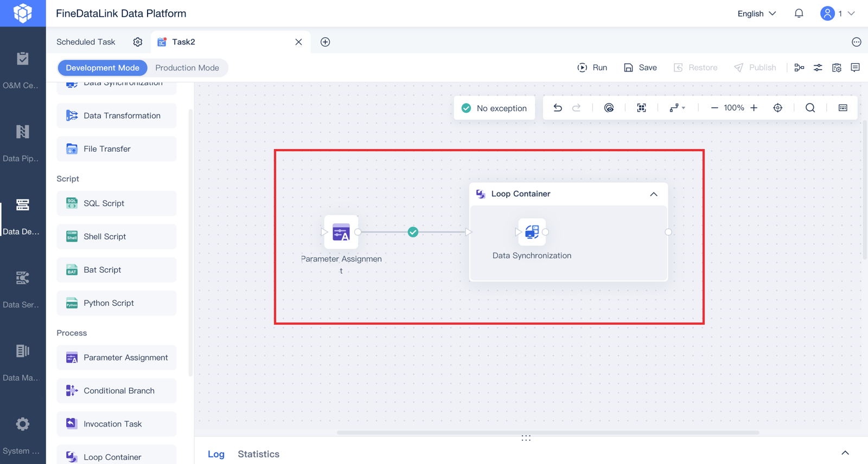Collapse the Loop Container node
This screenshot has height=464, width=868.
pos(654,194)
